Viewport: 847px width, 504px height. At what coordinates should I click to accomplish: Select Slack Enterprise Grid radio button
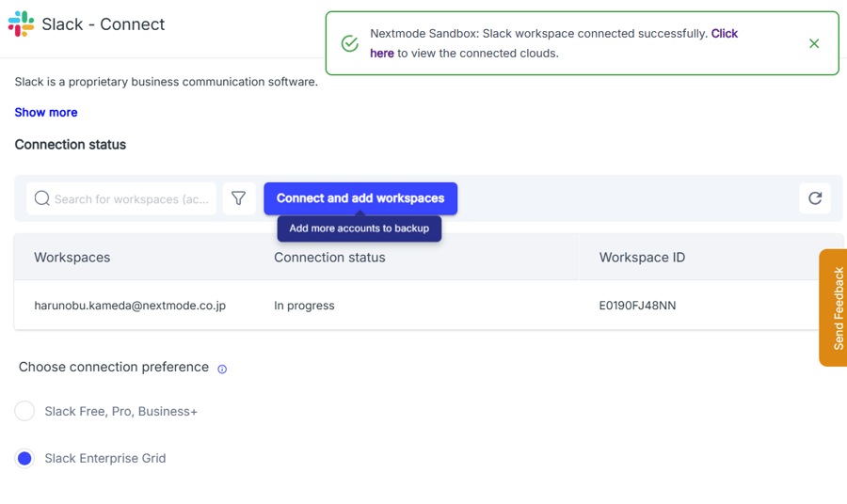[24, 458]
